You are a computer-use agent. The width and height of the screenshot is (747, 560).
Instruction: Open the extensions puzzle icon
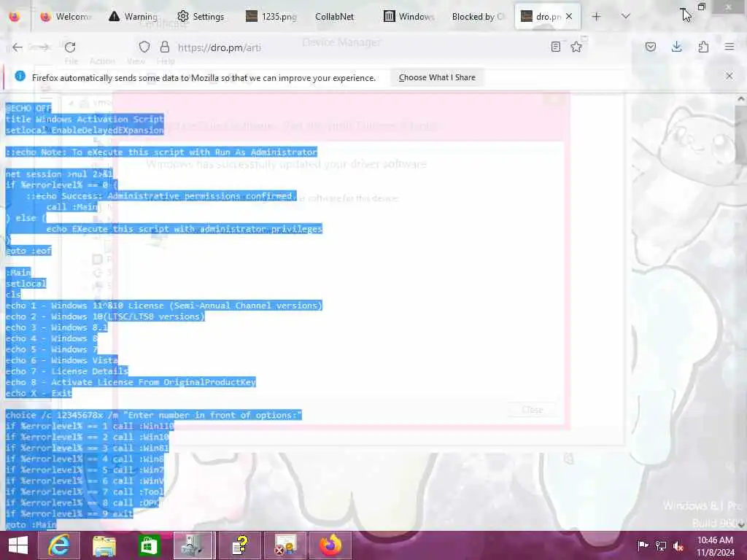tap(703, 47)
